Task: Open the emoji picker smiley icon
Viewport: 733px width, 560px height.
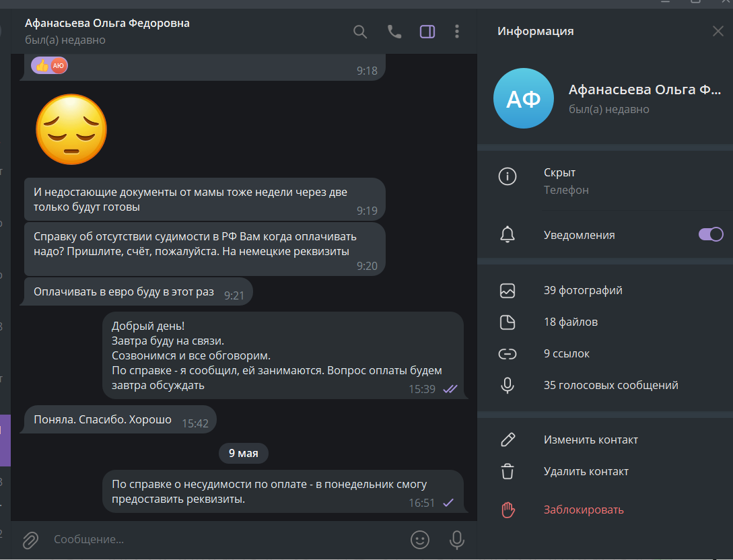Action: coord(420,539)
